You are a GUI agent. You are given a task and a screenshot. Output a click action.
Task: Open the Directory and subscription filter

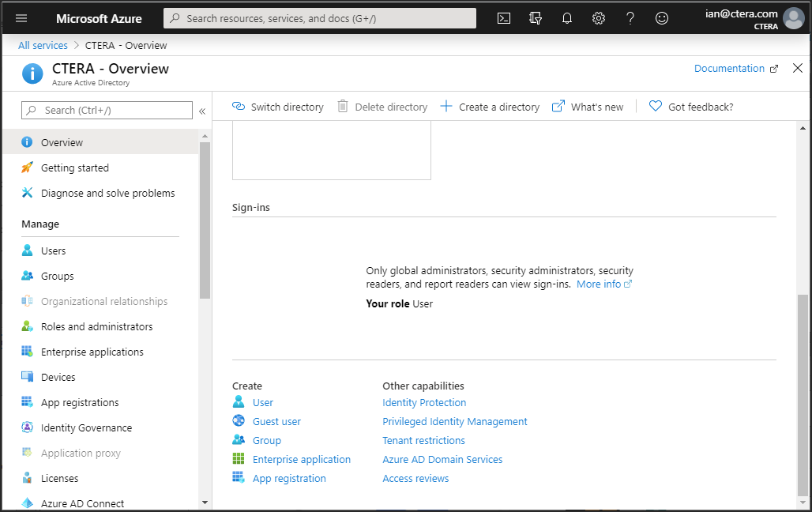click(536, 18)
